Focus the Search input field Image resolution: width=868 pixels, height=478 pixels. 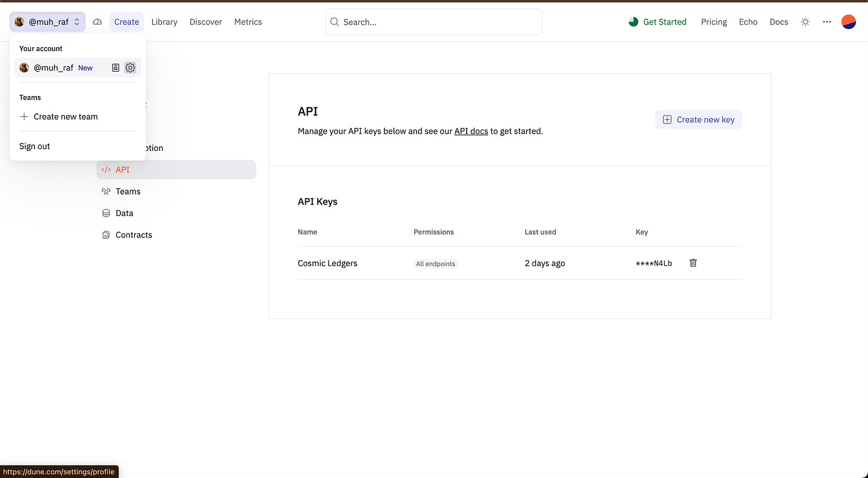tap(434, 22)
